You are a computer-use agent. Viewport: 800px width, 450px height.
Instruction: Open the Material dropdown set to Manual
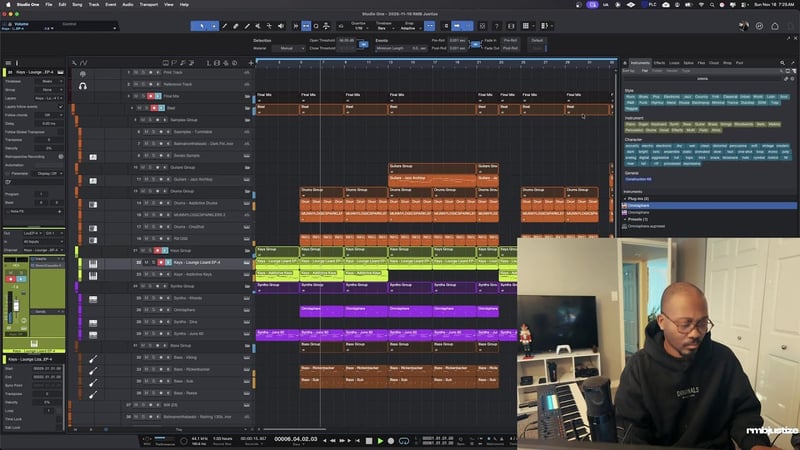click(x=289, y=48)
